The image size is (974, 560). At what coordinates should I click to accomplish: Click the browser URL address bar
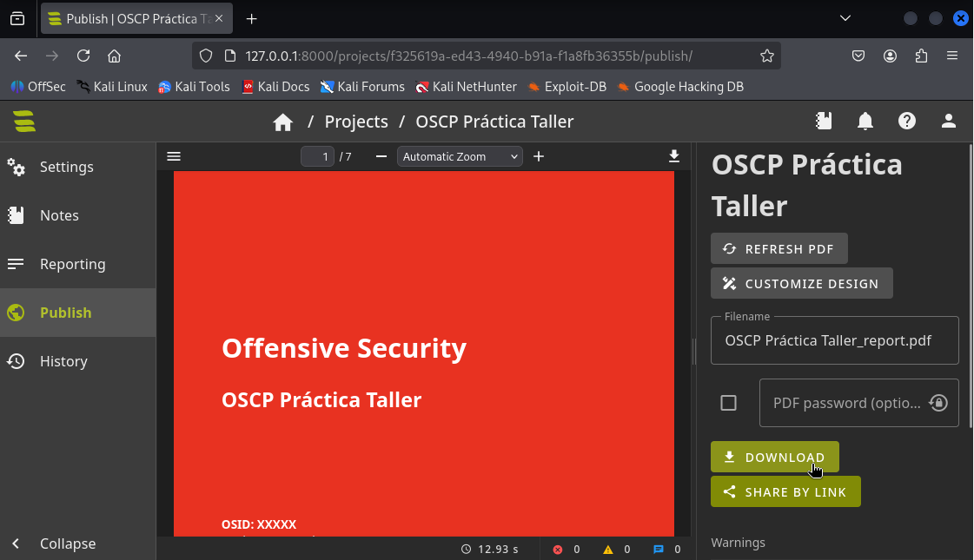[x=485, y=56]
